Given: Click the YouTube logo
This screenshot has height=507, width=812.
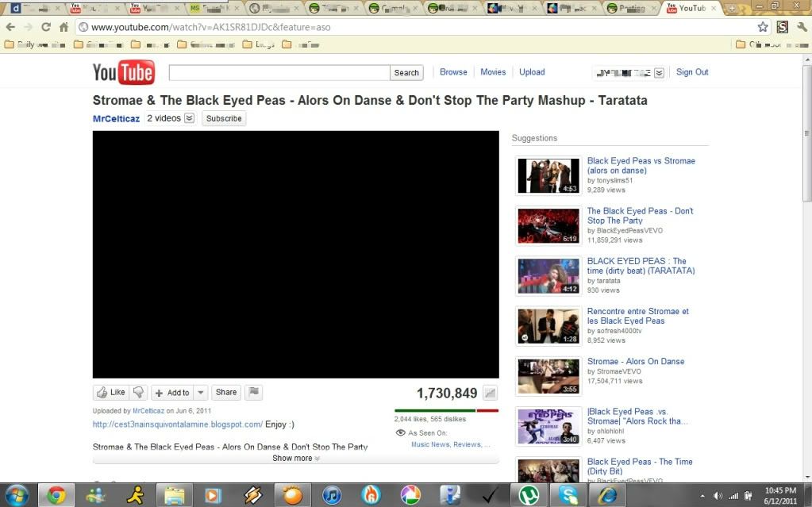Looking at the screenshot, I should pyautogui.click(x=124, y=73).
